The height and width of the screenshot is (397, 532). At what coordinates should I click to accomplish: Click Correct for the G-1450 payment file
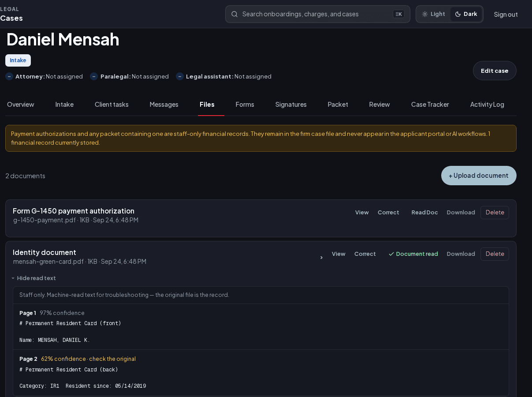click(x=388, y=213)
